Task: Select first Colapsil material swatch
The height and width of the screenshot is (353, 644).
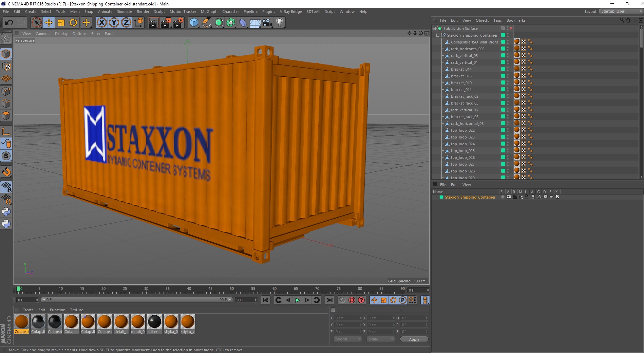Action: click(22, 324)
